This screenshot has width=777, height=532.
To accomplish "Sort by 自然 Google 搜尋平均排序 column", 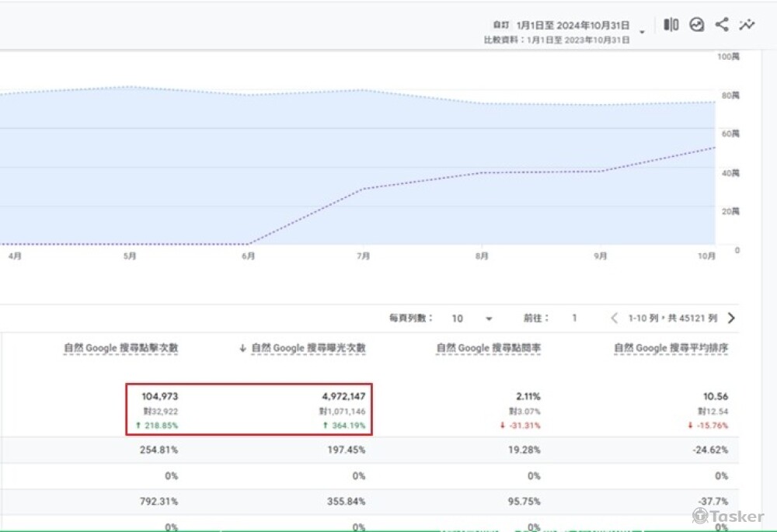I will 671,349.
